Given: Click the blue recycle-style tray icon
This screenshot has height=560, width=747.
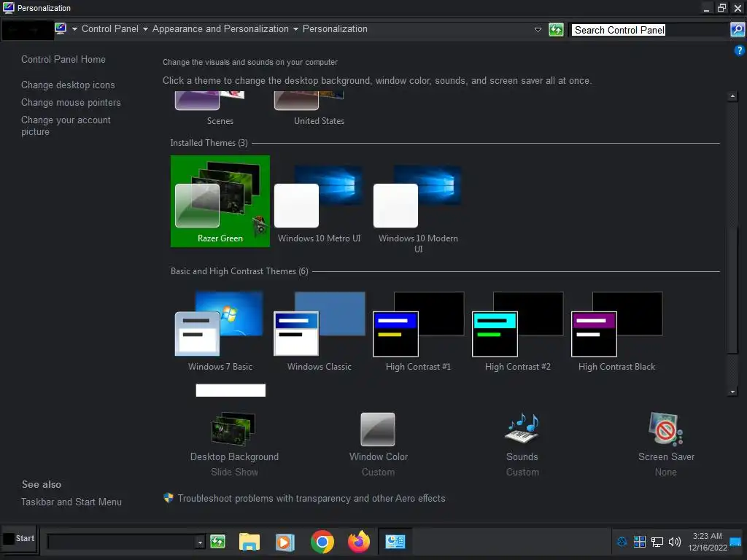Looking at the screenshot, I should pyautogui.click(x=622, y=542).
